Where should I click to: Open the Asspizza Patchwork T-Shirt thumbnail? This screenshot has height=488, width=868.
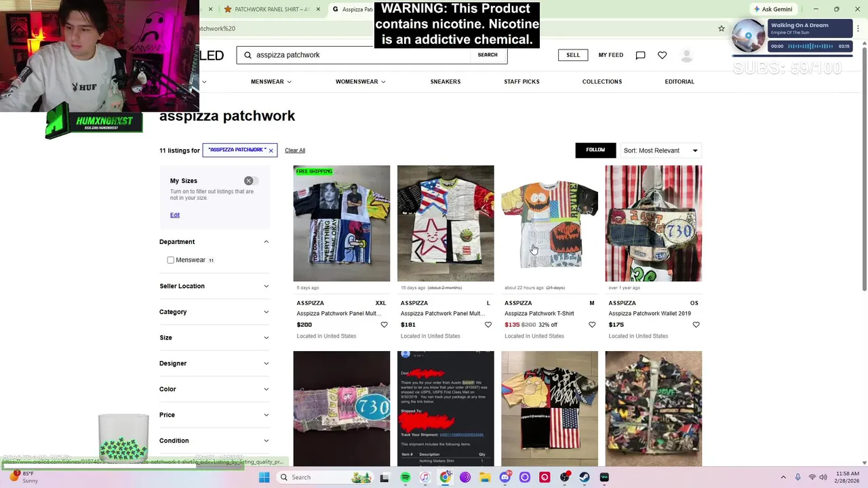[x=549, y=223]
